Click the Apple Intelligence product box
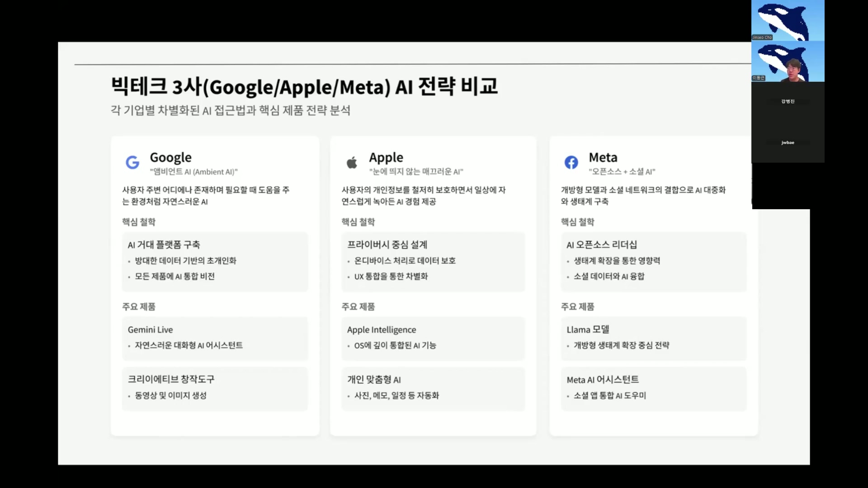Image resolution: width=868 pixels, height=488 pixels. 433,338
